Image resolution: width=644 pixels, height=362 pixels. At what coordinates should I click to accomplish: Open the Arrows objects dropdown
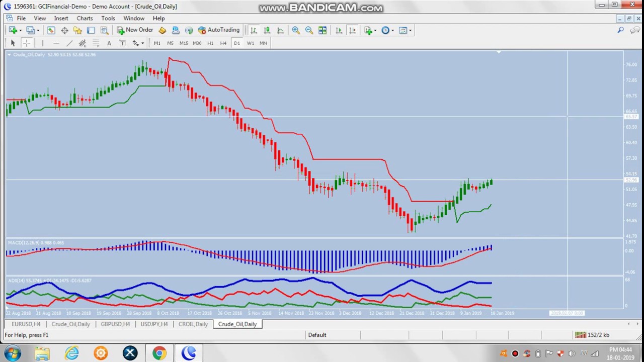pos(138,43)
